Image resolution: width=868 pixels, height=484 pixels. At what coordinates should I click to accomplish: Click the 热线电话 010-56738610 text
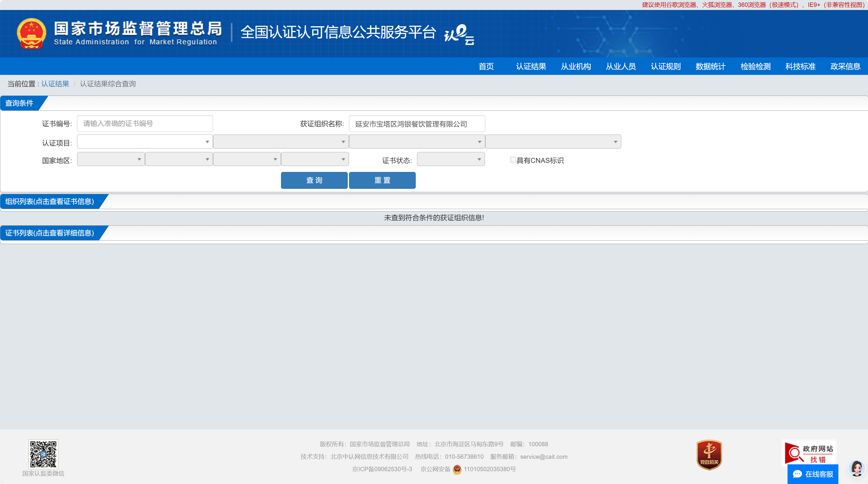tap(449, 457)
